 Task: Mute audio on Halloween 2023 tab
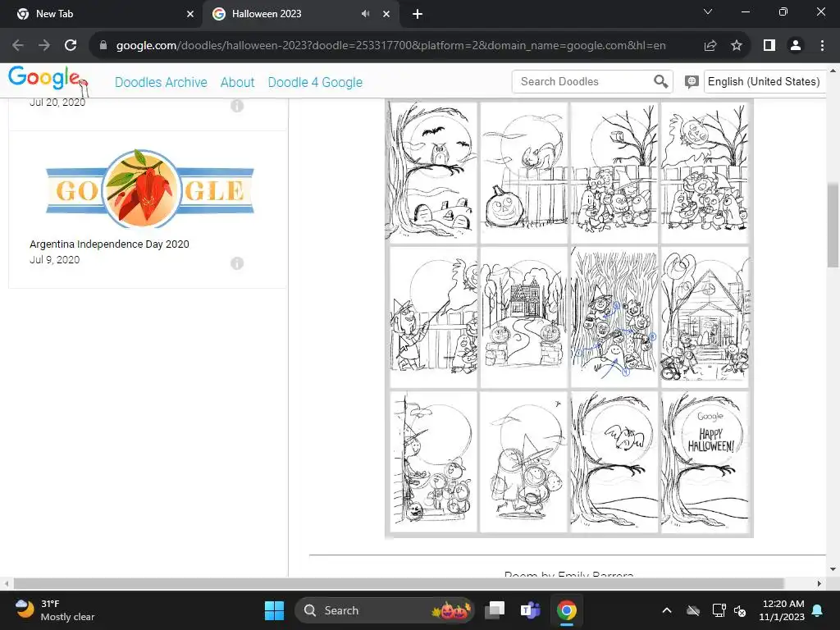point(365,14)
